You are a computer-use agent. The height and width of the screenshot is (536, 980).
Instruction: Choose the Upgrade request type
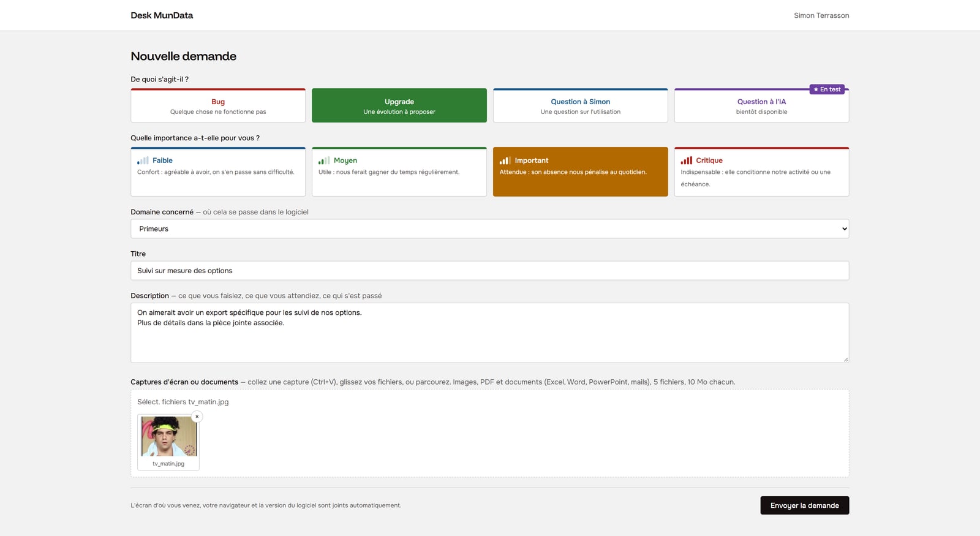pos(399,105)
